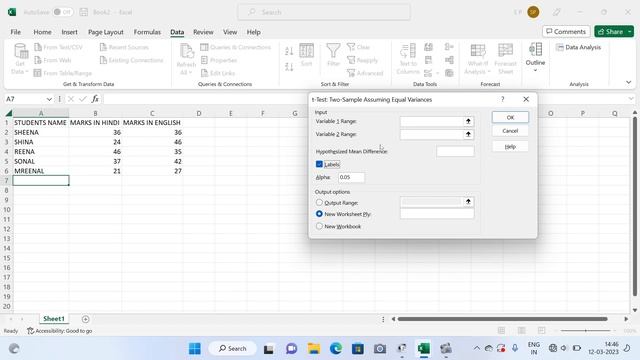Viewport: 640px width, 360px height.
Task: Click the Search box in title bar
Action: 324,12
